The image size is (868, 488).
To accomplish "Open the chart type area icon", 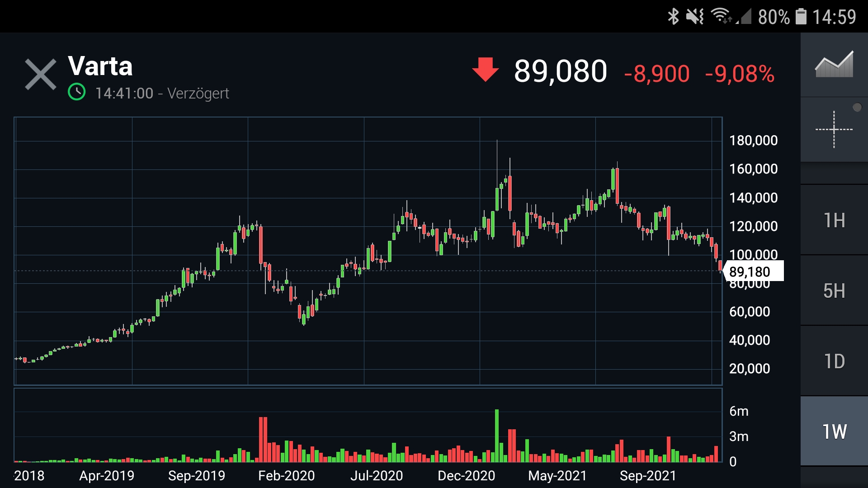I will point(834,64).
